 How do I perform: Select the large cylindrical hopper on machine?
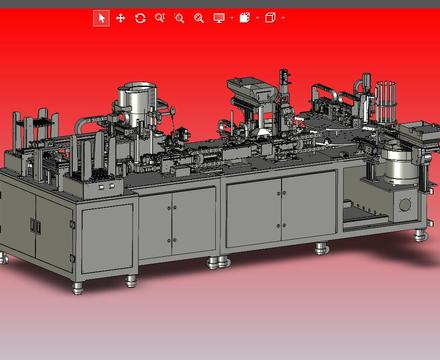137,102
